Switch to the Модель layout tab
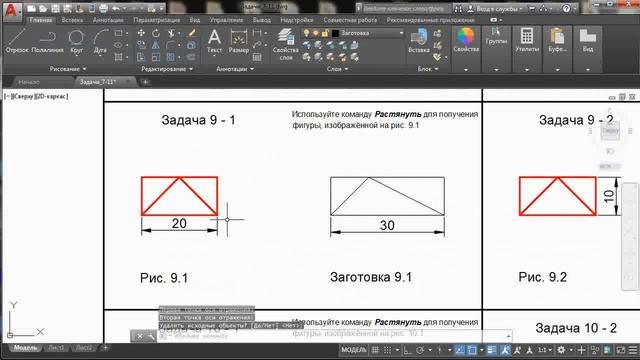The width and height of the screenshot is (640, 360). [25, 348]
